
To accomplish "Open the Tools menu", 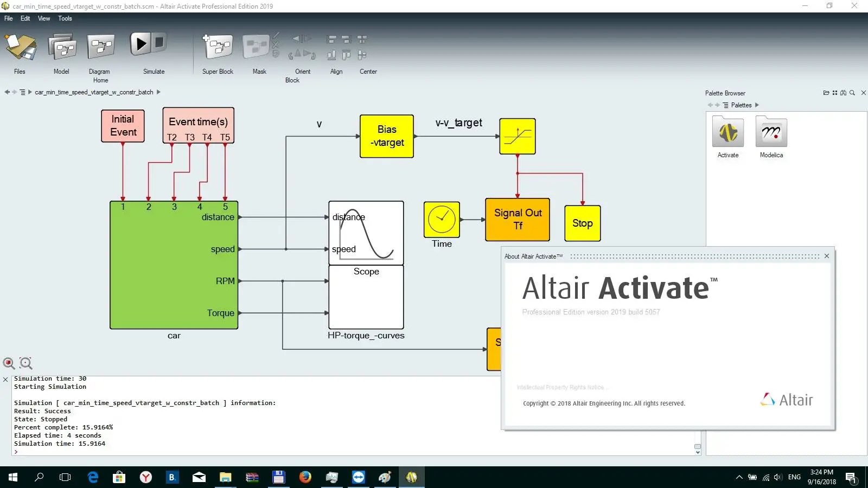I will (65, 18).
